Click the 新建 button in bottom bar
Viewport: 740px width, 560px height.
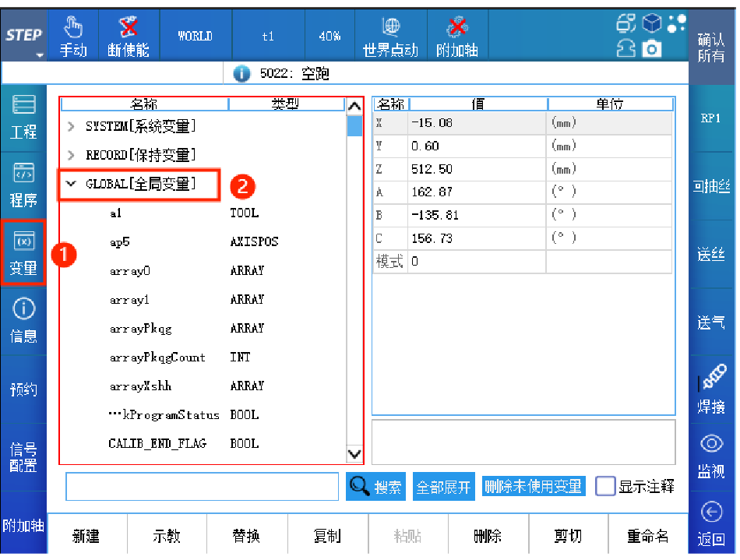point(86,536)
